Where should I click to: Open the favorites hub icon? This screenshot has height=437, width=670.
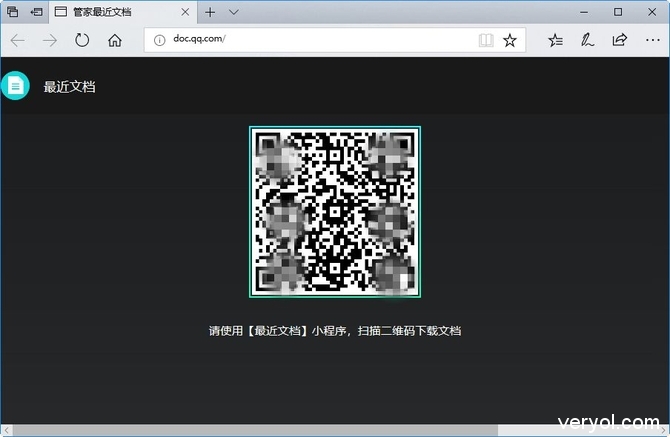(x=555, y=40)
